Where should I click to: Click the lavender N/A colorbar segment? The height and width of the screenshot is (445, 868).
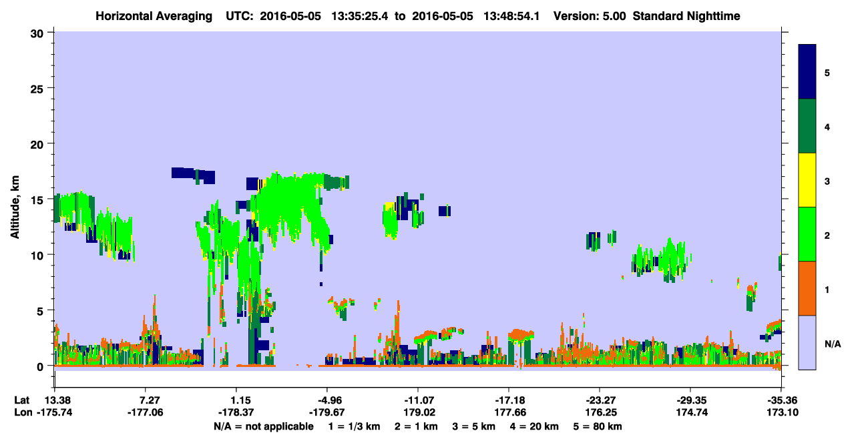coord(807,342)
